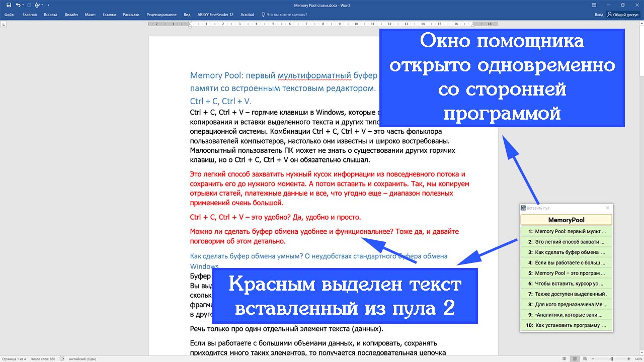Select pool entry 2 in the MemoryPool window
Viewport: 644px width, 362px height.
[x=566, y=242]
